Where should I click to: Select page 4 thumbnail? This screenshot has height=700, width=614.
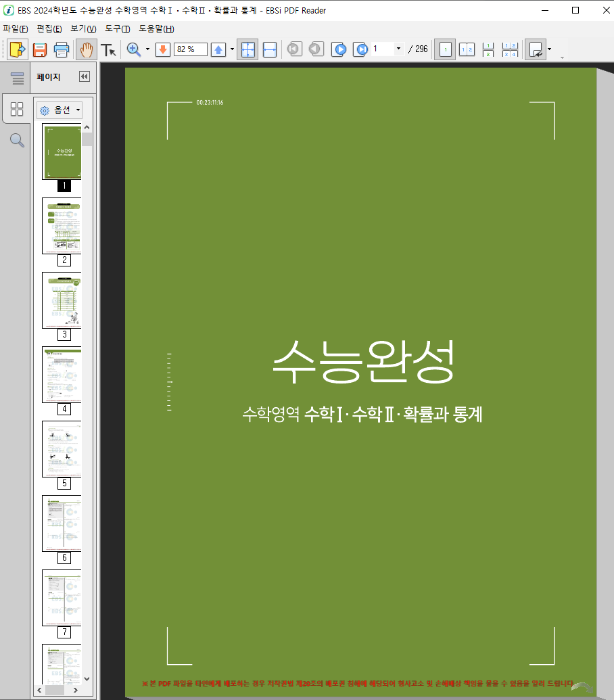(62, 375)
